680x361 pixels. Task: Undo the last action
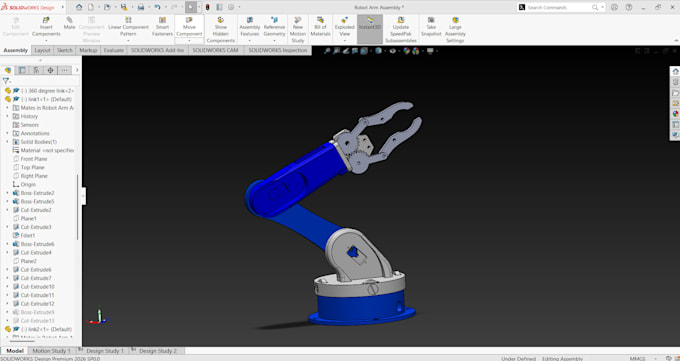coord(157,7)
